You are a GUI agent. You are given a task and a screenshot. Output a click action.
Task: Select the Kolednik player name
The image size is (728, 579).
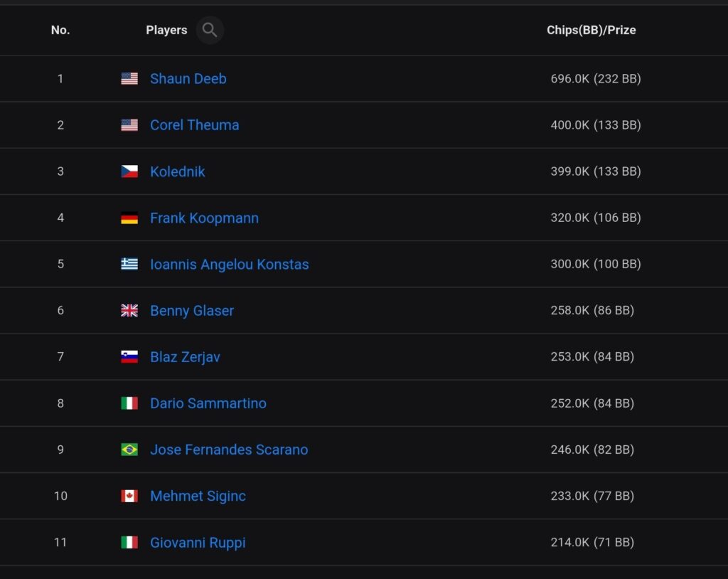point(177,171)
